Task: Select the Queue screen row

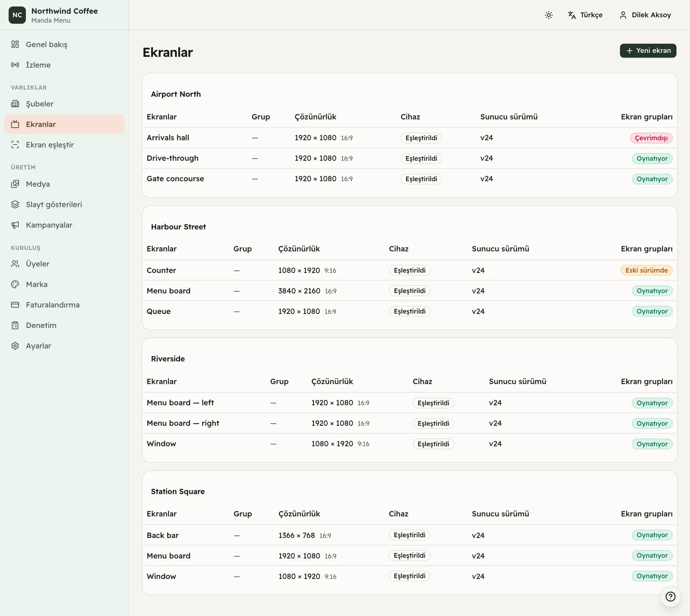Action: pyautogui.click(x=409, y=311)
